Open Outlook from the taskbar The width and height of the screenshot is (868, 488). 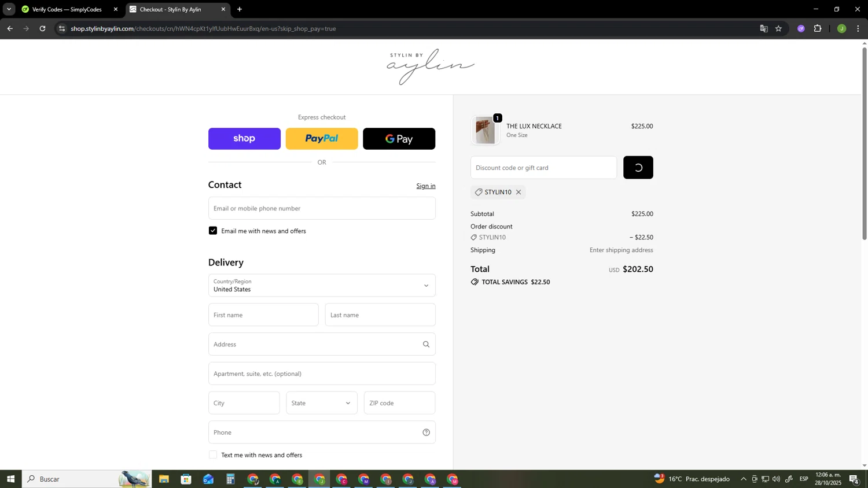point(208,479)
